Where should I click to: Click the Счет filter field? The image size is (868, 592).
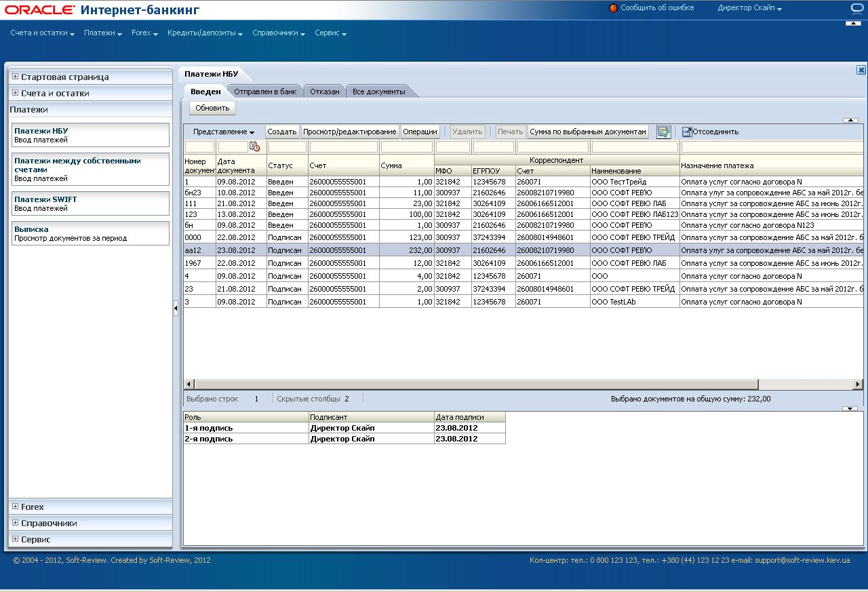click(344, 146)
